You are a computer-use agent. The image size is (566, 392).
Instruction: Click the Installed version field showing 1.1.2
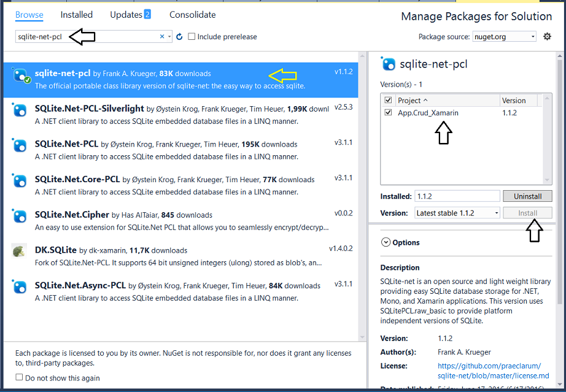point(457,196)
